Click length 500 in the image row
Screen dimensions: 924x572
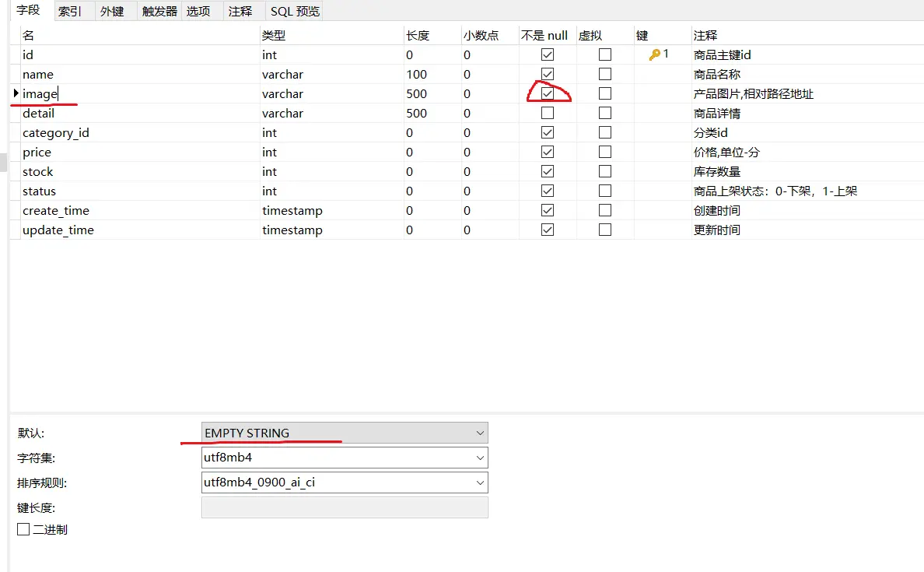(x=417, y=93)
